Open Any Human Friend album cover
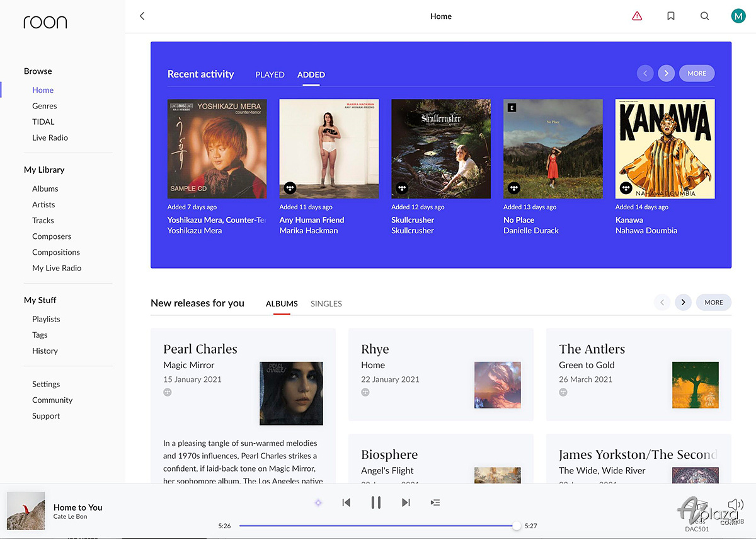Image resolution: width=756 pixels, height=539 pixels. [329, 149]
